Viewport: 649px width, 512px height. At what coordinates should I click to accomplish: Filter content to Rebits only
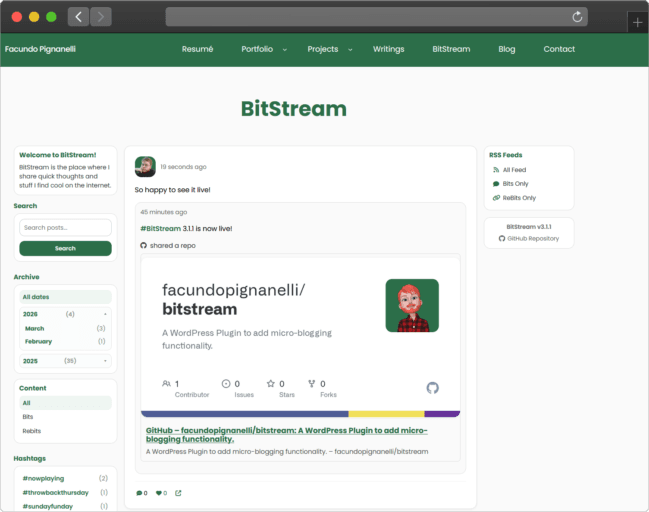coord(31,431)
